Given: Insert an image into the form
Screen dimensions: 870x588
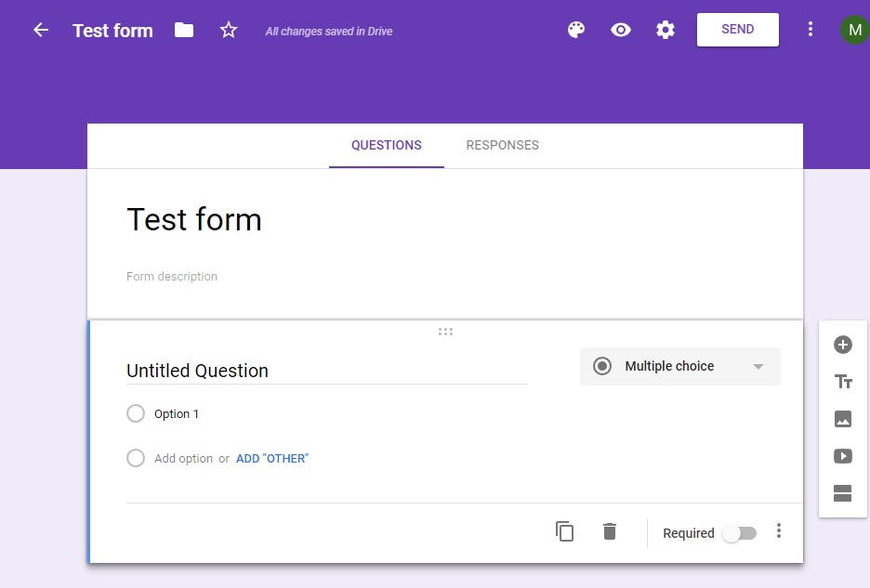Looking at the screenshot, I should 842,419.
